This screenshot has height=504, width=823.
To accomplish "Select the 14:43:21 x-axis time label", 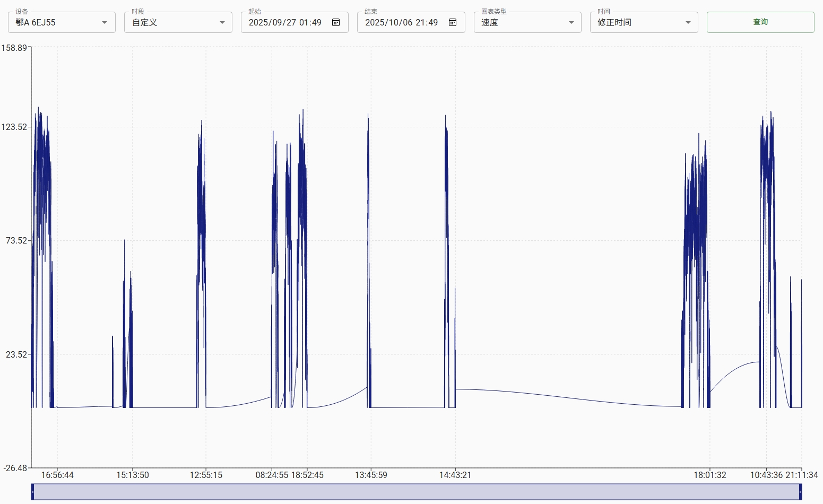I will coord(455,475).
